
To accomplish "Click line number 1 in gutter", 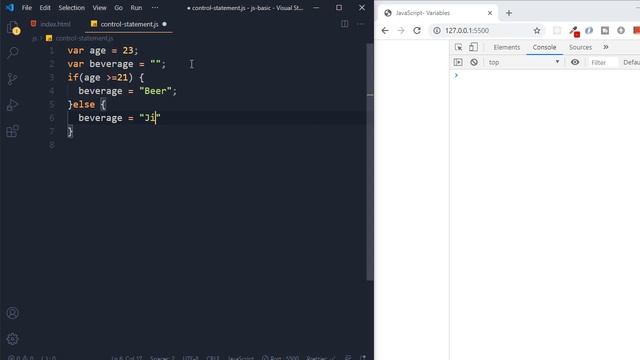I will pos(52,51).
